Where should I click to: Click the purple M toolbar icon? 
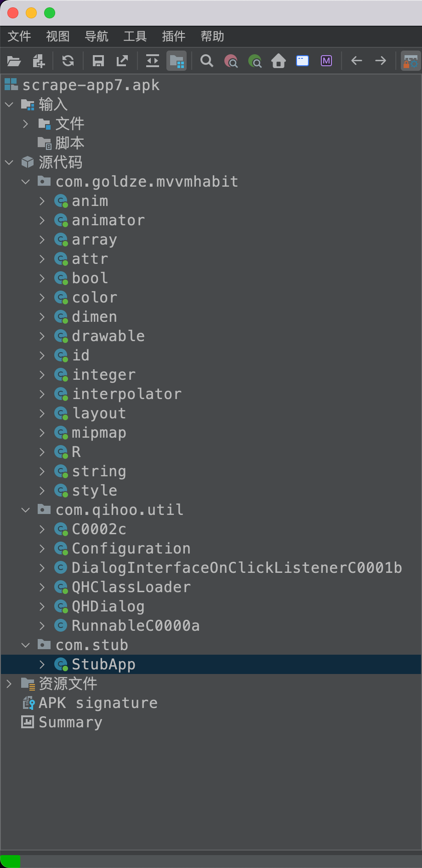(326, 61)
